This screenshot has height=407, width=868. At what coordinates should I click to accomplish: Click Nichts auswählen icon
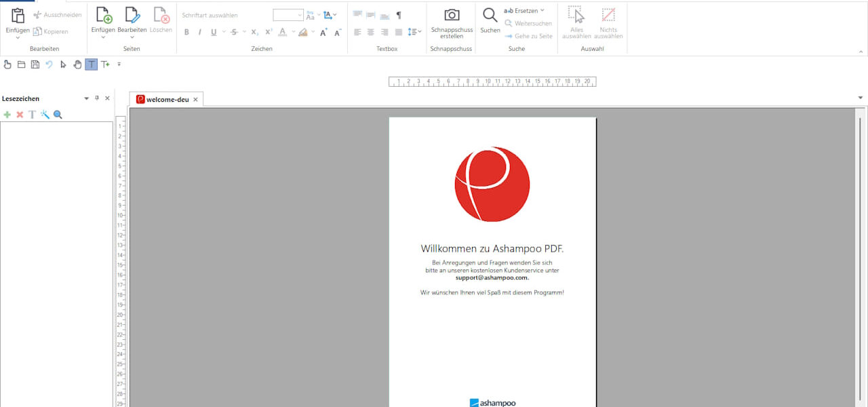609,16
